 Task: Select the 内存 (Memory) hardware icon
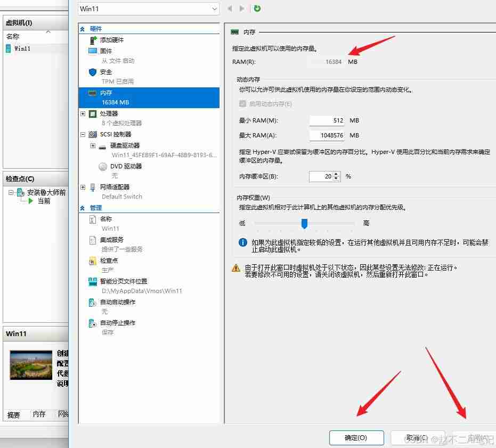pyautogui.click(x=92, y=93)
